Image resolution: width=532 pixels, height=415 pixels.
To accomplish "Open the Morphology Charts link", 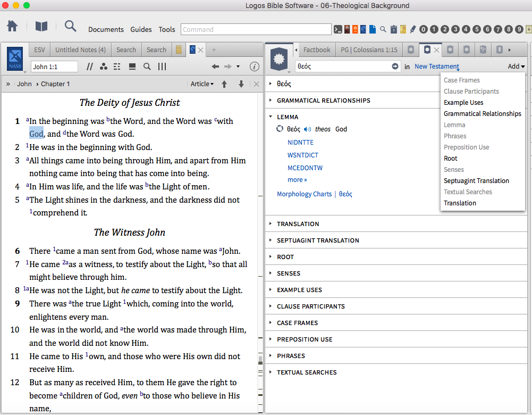I will [x=304, y=194].
